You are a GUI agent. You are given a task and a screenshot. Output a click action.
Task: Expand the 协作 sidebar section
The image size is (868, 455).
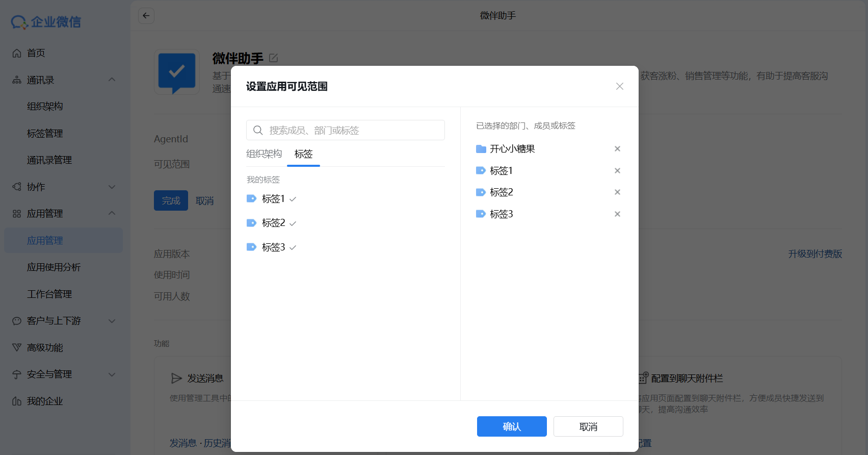112,187
